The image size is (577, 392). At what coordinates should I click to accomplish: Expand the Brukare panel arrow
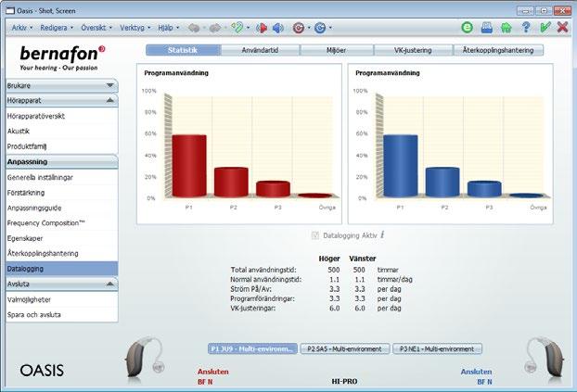tap(109, 85)
